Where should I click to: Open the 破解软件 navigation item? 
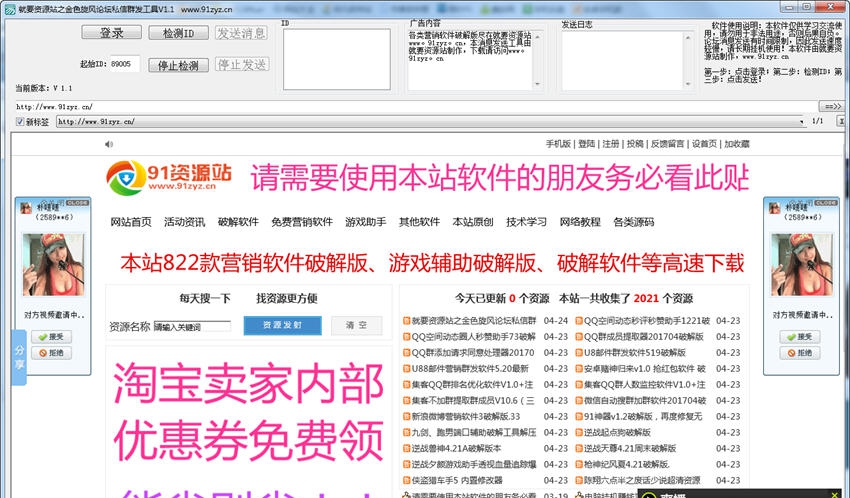238,222
